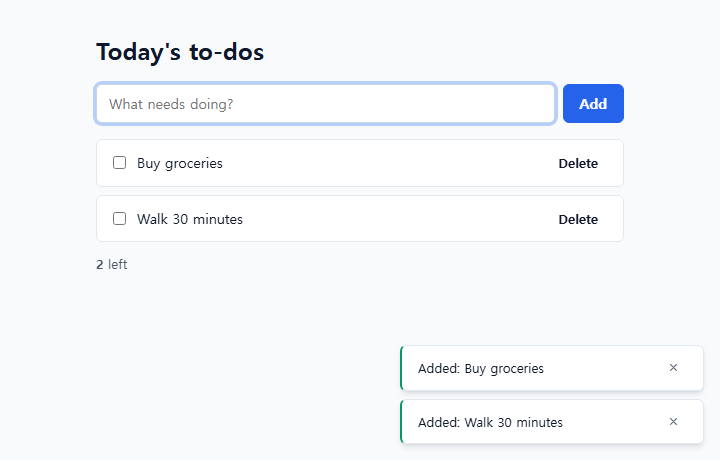This screenshot has height=460, width=720.
Task: Dismiss the 'Added: Buy groceries' toast
Action: pyautogui.click(x=673, y=368)
